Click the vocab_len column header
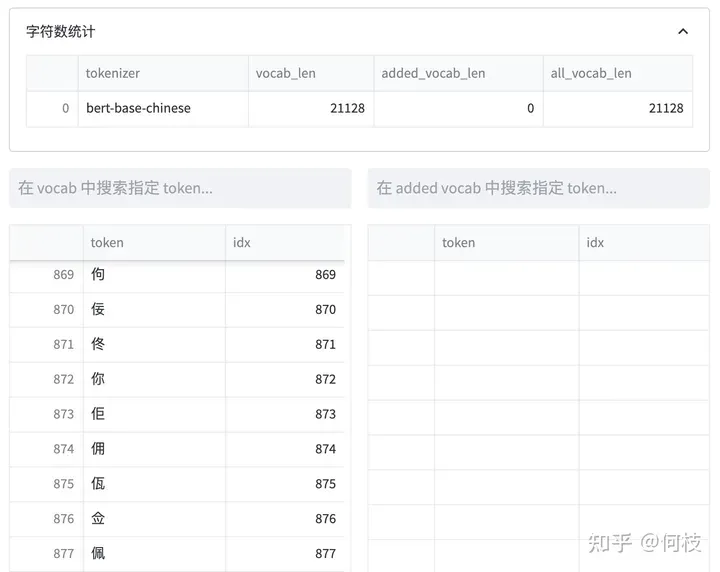The width and height of the screenshot is (720, 572). point(311,73)
